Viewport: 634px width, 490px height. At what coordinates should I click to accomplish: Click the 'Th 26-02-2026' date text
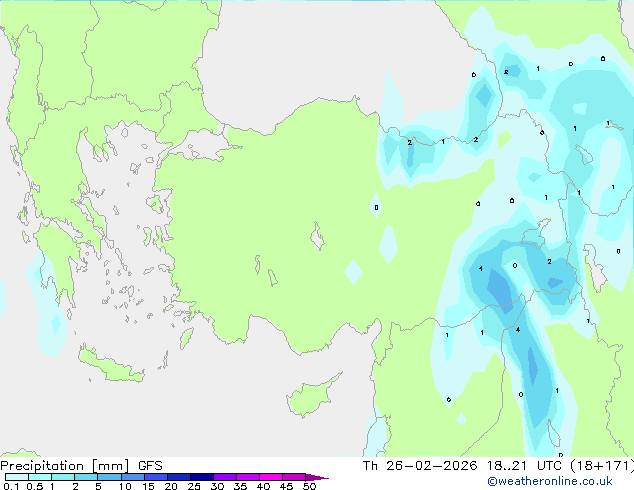420,466
